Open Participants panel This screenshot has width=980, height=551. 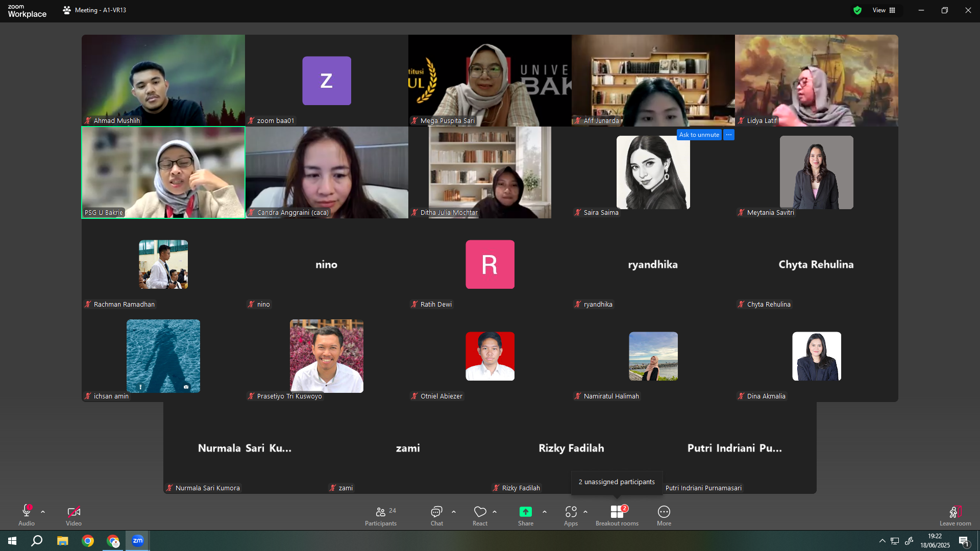tap(381, 515)
